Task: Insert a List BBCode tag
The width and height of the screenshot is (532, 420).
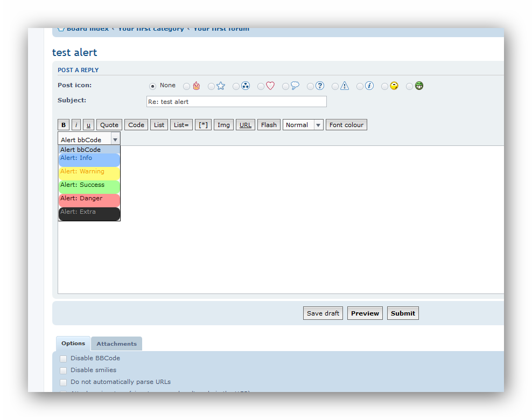Action: click(x=159, y=125)
